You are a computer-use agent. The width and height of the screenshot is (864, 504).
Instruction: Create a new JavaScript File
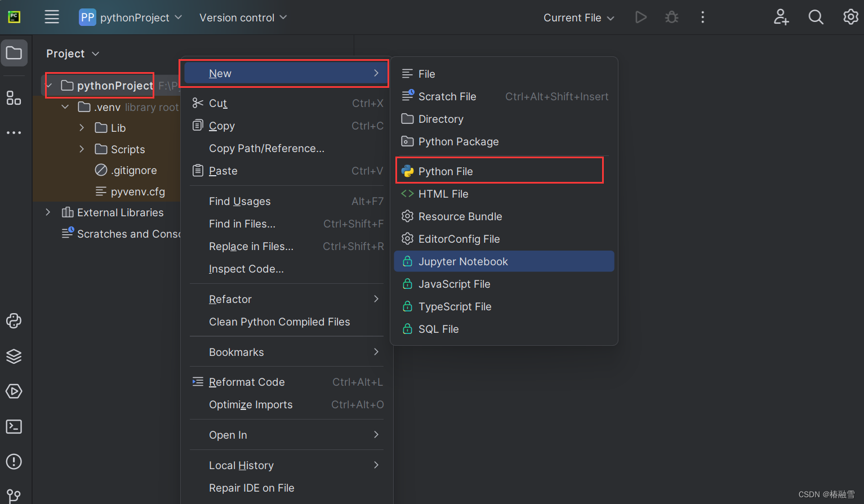pos(504,284)
